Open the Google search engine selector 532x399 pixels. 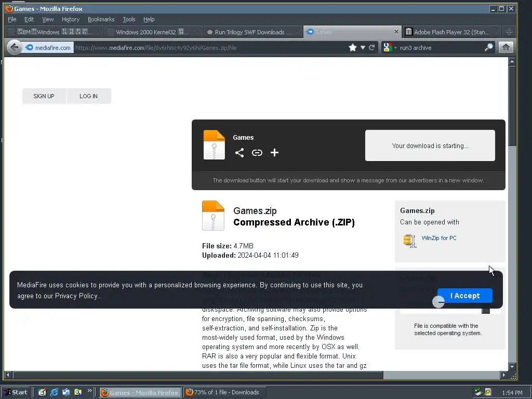coord(389,47)
